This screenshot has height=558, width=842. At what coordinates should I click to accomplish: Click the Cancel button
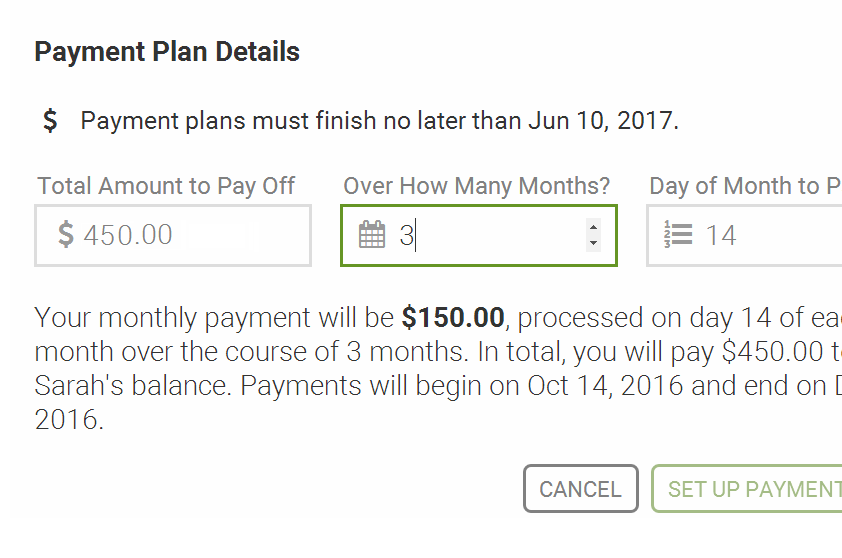point(580,489)
